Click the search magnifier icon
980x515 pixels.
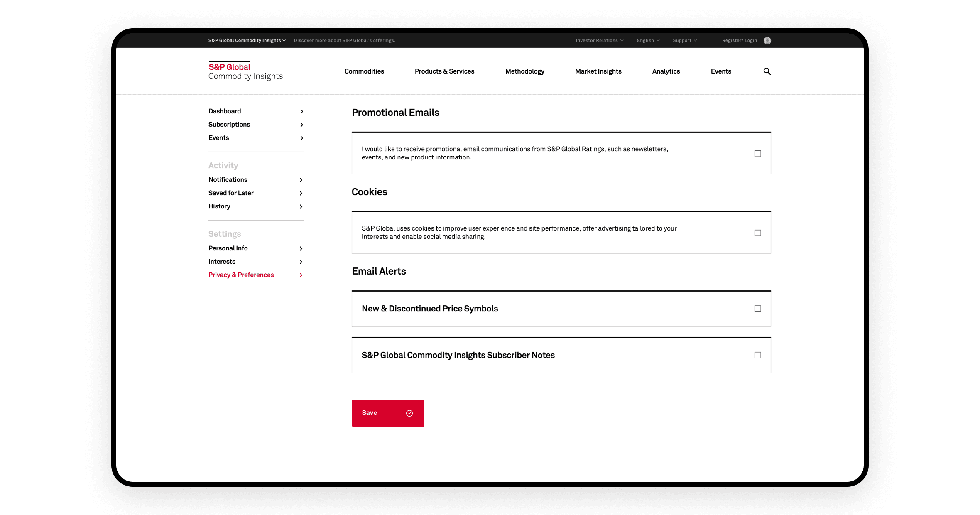767,71
